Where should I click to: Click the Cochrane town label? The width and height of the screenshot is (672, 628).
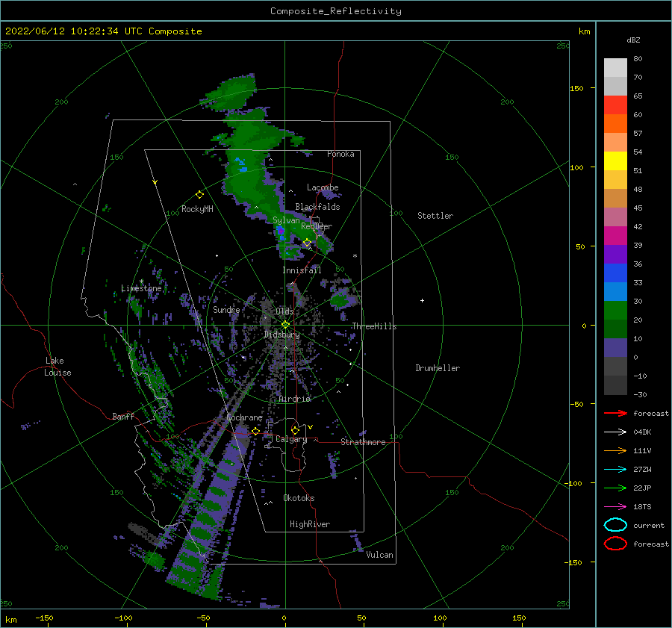click(244, 417)
